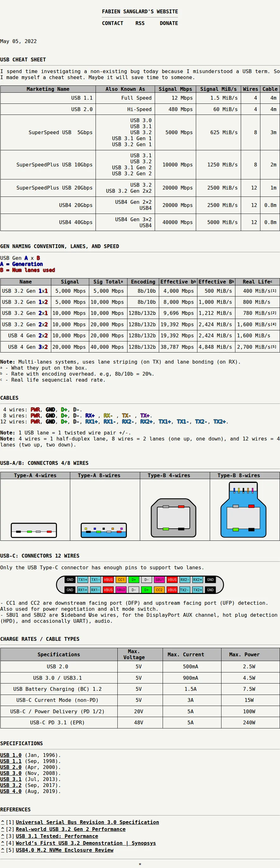Click the Type-B 4-wires gray connector image
280x868 pixels.
[x=173, y=518]
